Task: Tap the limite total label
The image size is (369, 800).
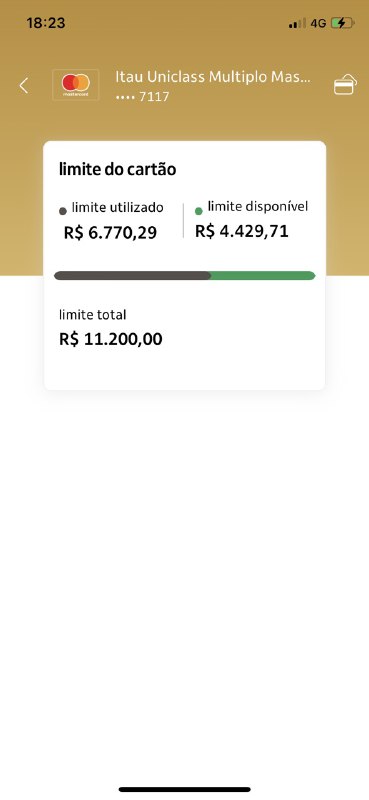Action: click(92, 315)
